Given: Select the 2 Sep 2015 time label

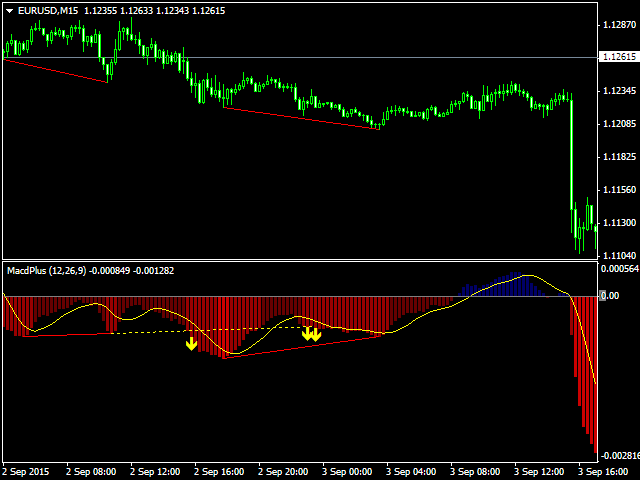Looking at the screenshot, I should click(26, 472).
